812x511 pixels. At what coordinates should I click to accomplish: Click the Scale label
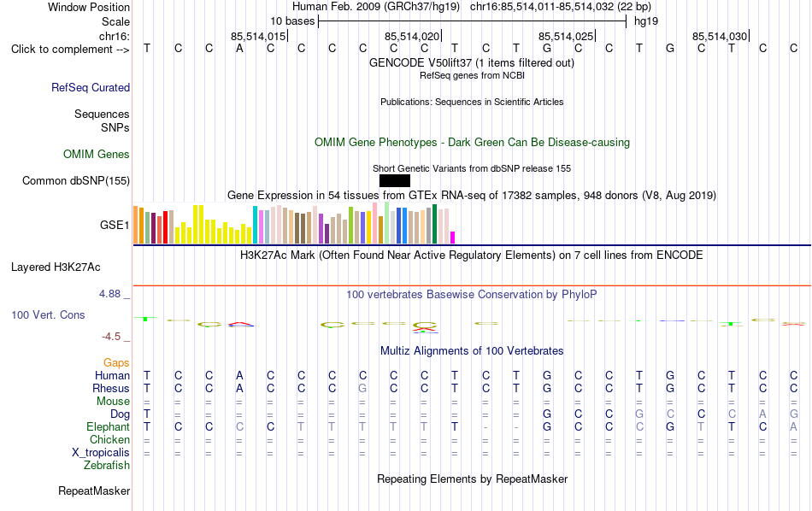click(115, 21)
